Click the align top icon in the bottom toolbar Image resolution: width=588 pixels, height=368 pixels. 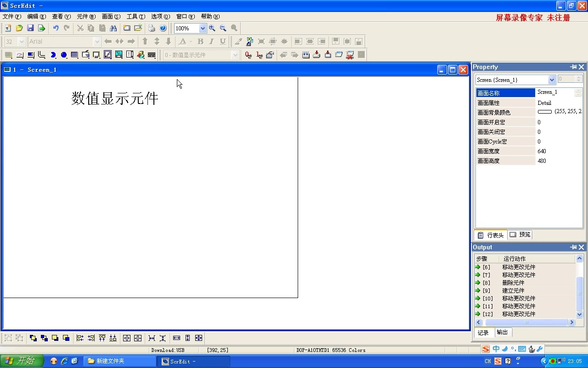click(102, 338)
